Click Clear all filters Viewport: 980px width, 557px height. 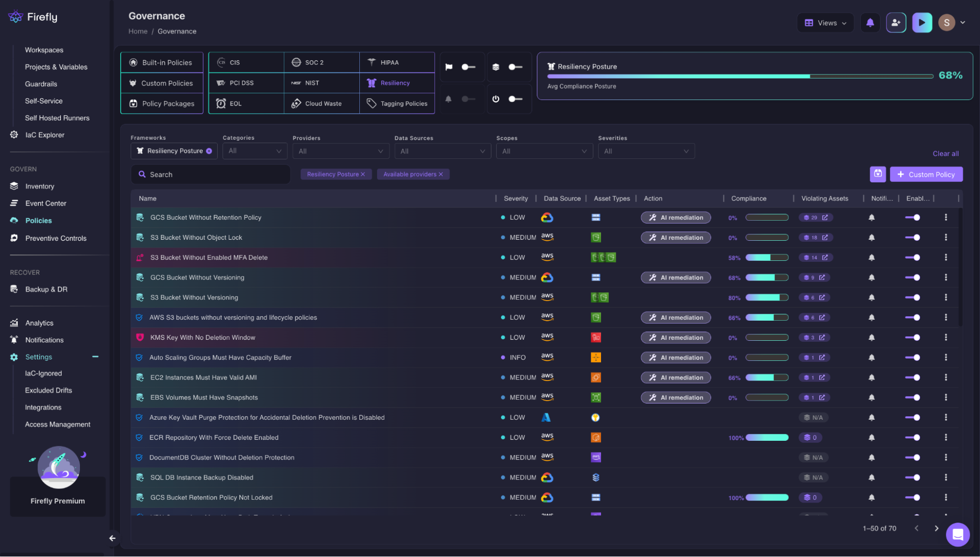945,153
